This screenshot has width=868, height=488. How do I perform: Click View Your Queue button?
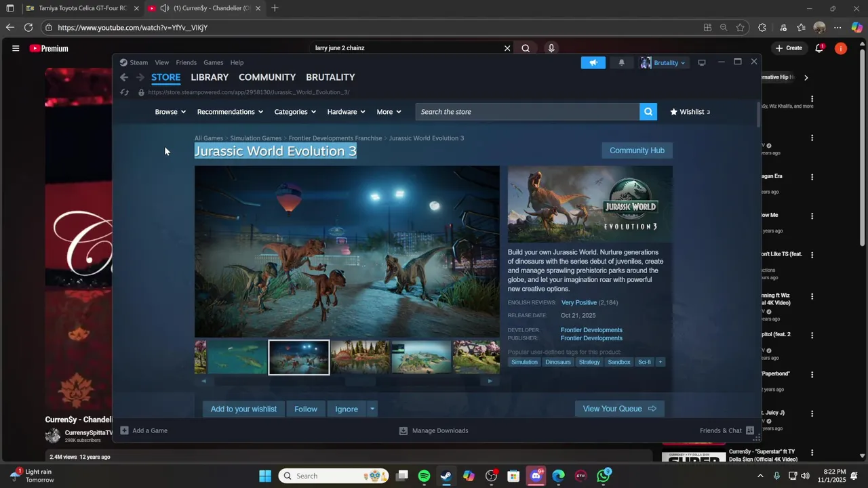[x=620, y=409]
